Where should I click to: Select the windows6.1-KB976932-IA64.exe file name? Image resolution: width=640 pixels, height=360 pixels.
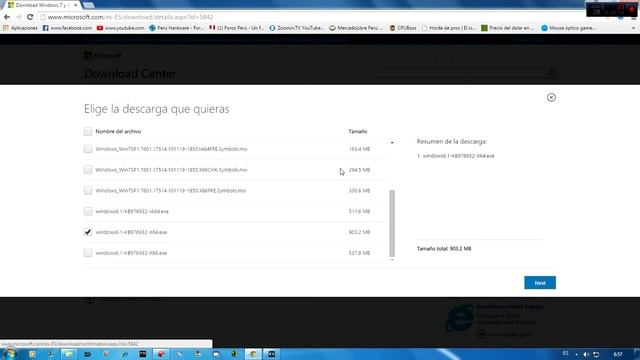point(132,211)
